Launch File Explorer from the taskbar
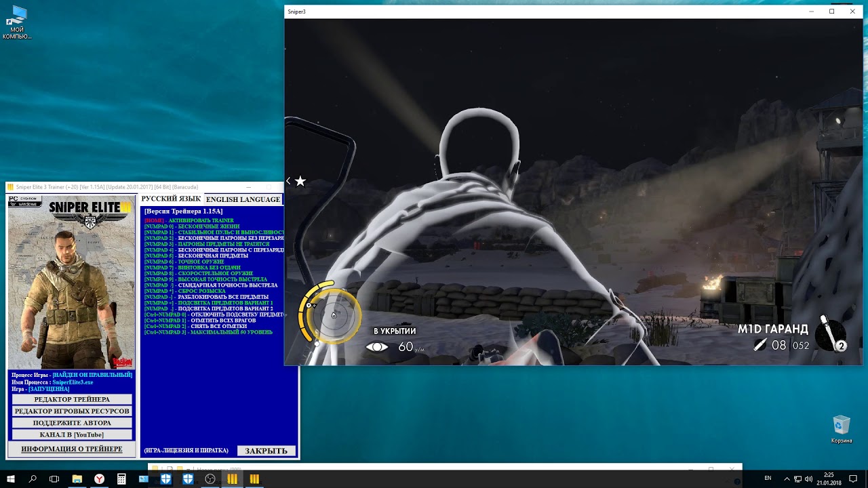Screen dimensions: 868x488 click(x=77, y=479)
